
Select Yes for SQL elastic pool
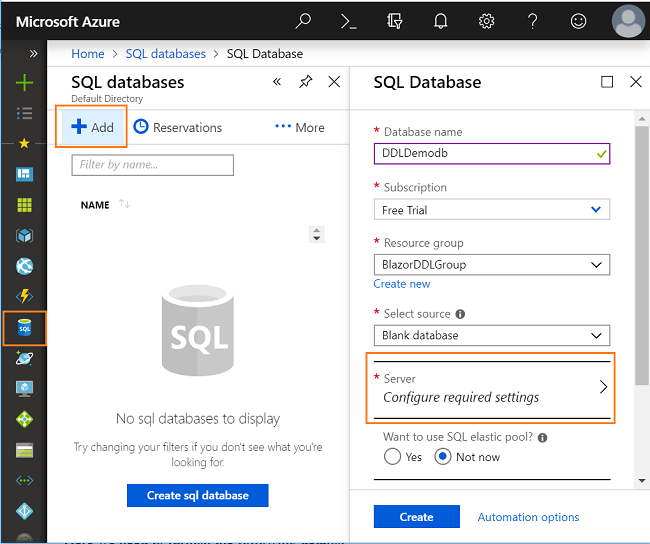click(x=392, y=457)
